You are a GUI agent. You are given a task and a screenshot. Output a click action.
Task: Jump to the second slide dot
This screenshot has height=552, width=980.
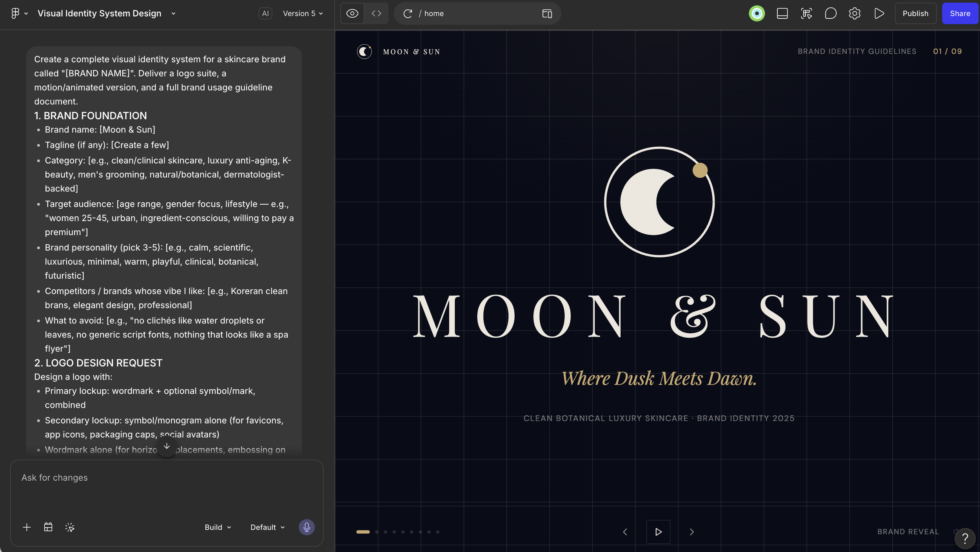click(377, 532)
